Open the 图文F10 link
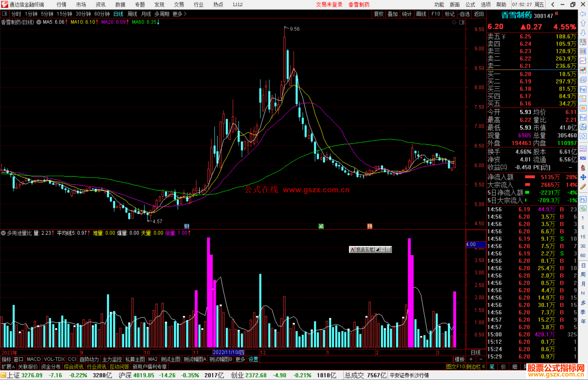 click(x=455, y=367)
